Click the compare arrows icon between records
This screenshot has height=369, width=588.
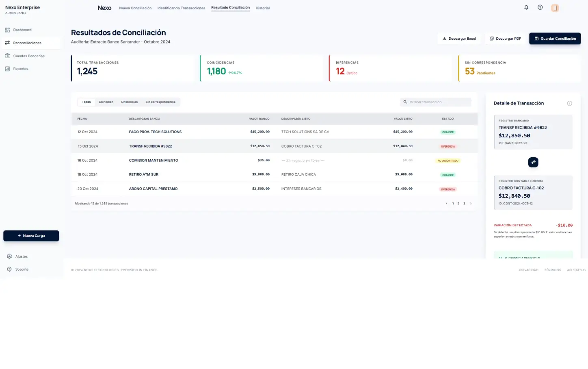[x=533, y=162]
